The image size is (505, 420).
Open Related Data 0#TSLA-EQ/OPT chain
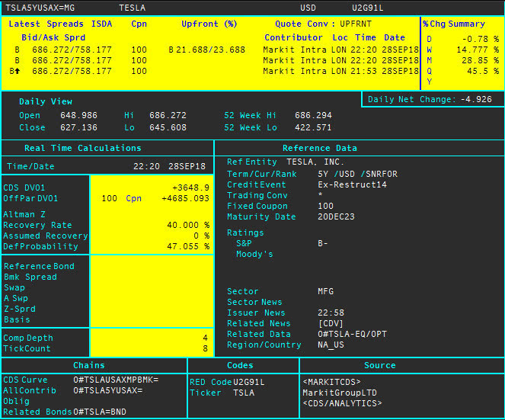pos(352,334)
